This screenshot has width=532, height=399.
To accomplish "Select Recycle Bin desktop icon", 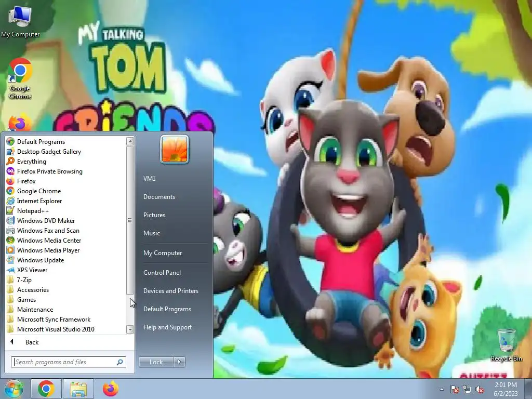I will (x=506, y=344).
